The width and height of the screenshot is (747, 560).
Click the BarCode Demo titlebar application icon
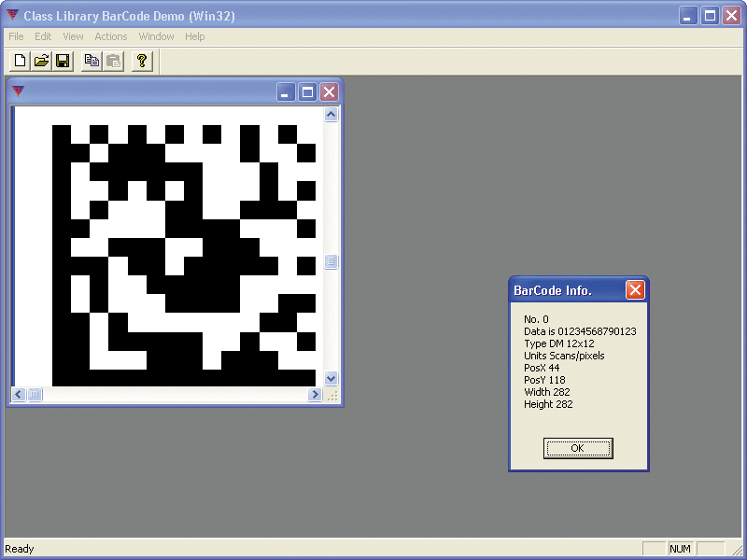coord(13,16)
